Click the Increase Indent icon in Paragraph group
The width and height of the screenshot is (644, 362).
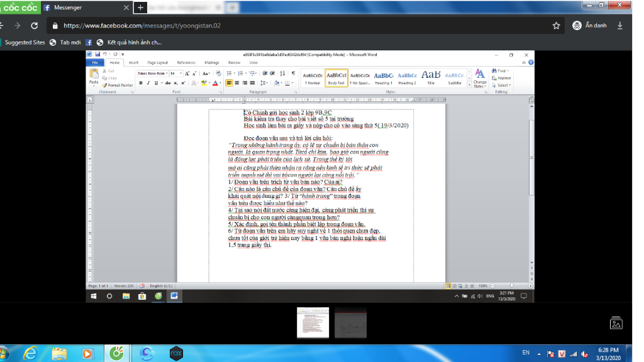click(272, 74)
